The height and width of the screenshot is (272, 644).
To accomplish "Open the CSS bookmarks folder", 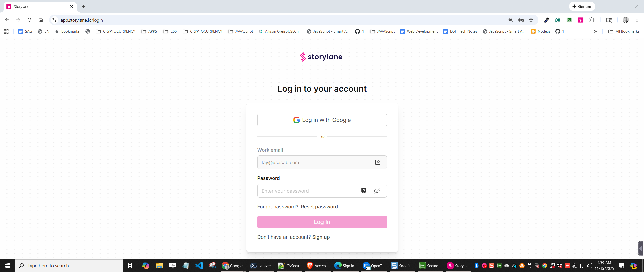I will click(x=170, y=31).
